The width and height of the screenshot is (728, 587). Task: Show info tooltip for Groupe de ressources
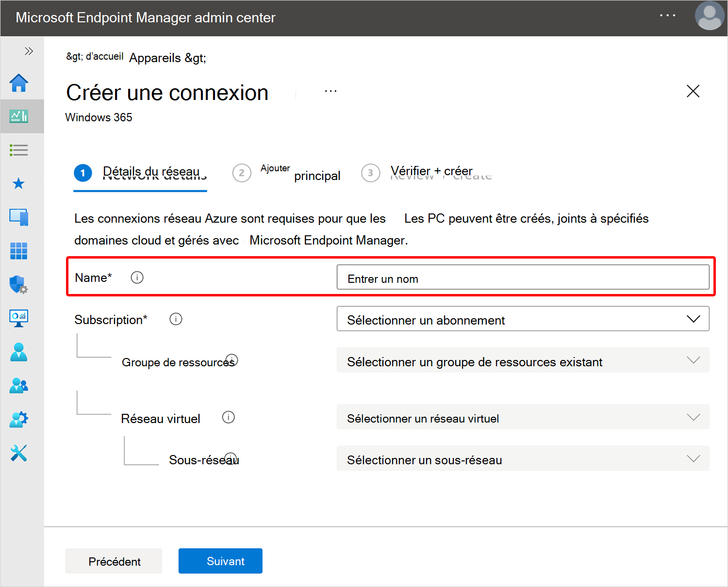(232, 360)
